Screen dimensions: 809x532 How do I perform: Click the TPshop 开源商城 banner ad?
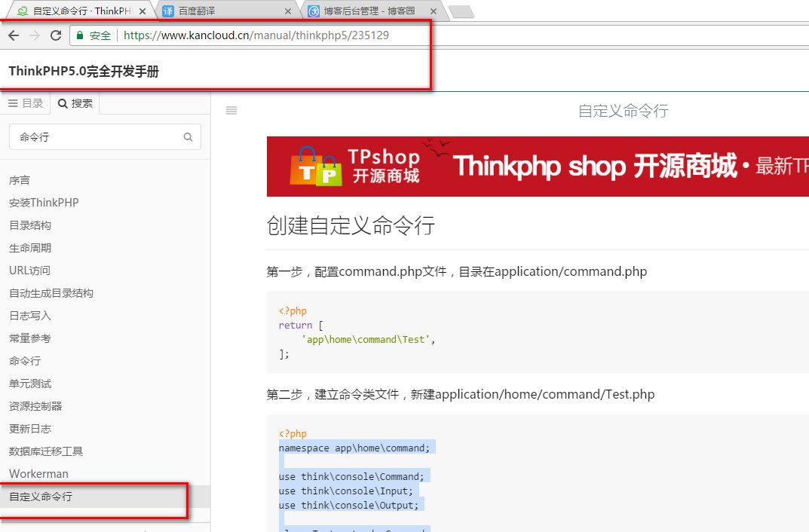(538, 167)
